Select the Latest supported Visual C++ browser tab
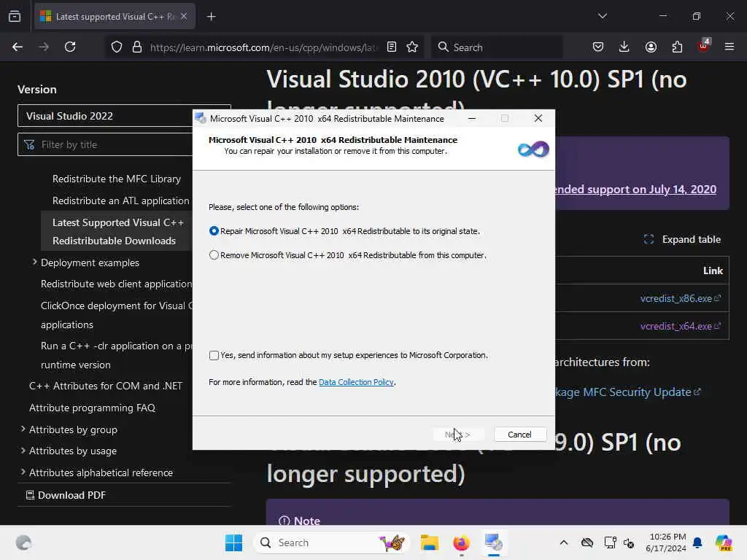This screenshot has width=747, height=560. click(115, 17)
